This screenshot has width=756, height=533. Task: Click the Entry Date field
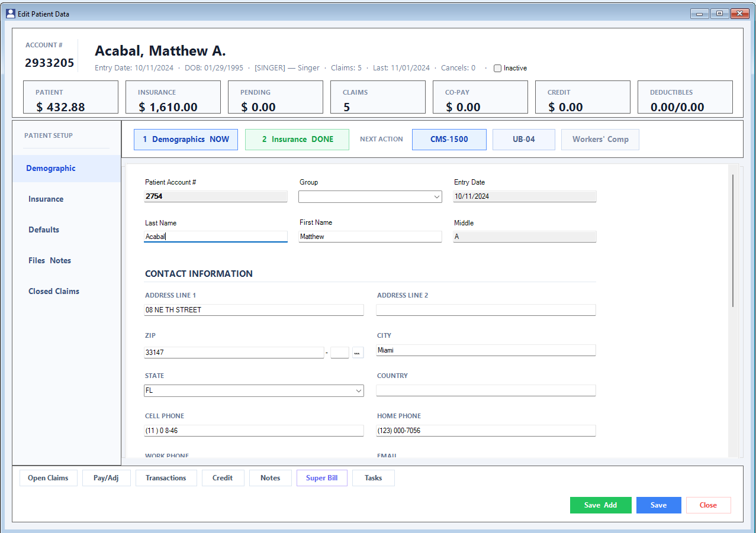tap(525, 196)
